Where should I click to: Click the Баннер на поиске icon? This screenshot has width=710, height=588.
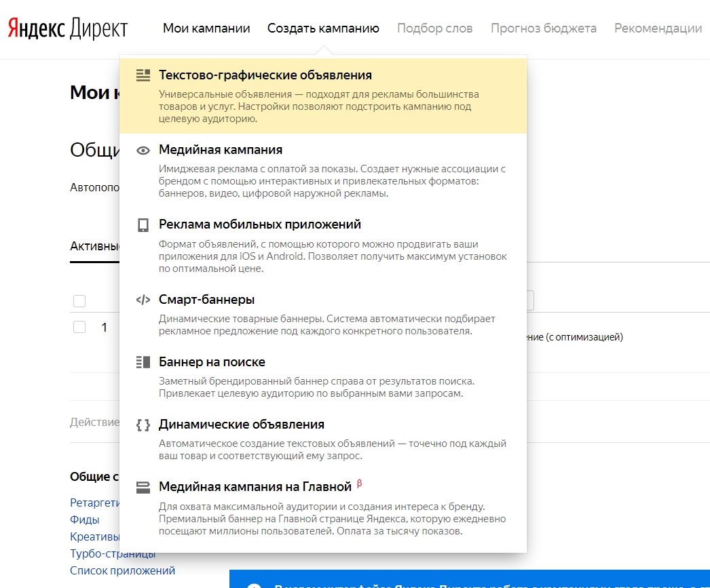[143, 362]
